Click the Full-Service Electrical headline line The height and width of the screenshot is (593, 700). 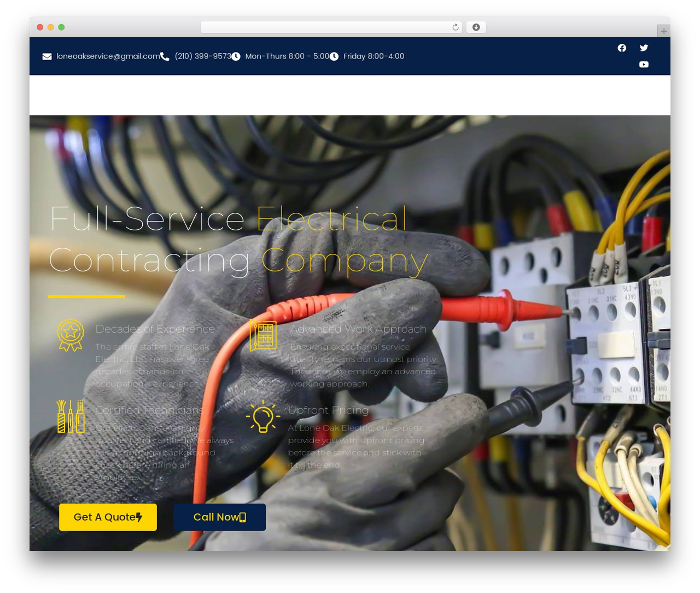click(229, 219)
